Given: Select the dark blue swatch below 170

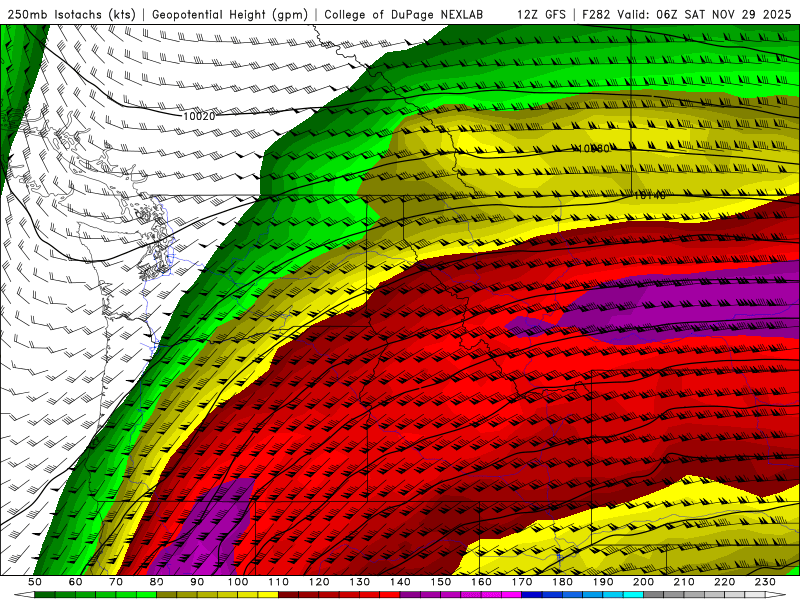Looking at the screenshot, I should tap(532, 595).
